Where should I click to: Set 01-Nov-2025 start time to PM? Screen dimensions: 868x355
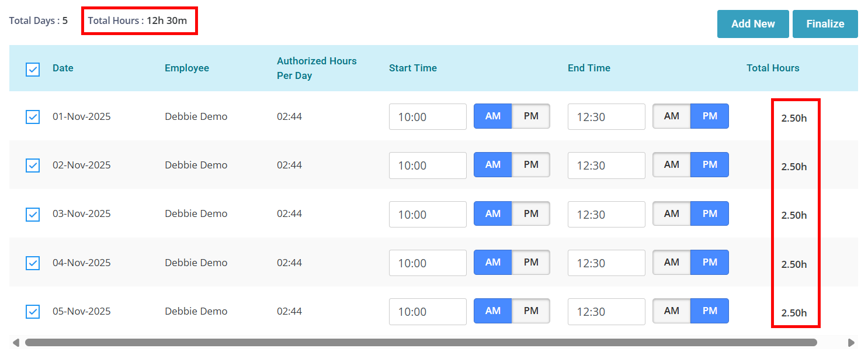[x=530, y=116]
